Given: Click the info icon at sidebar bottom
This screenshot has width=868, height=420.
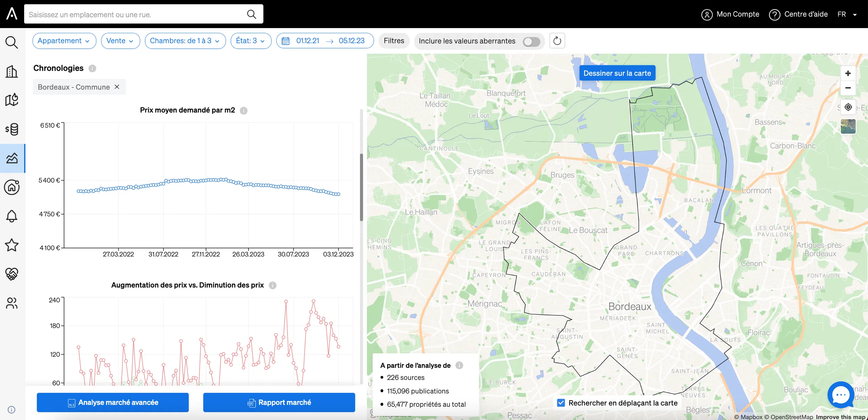Looking at the screenshot, I should pos(12,410).
